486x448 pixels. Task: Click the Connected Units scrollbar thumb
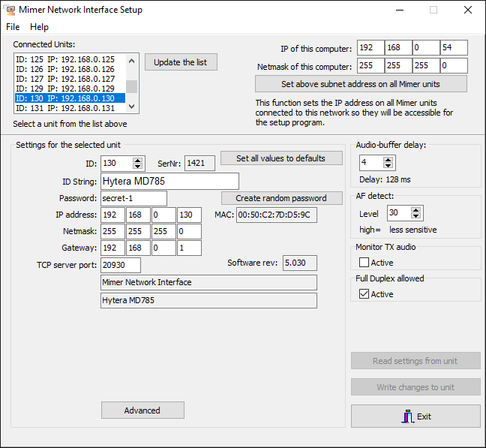[x=132, y=86]
